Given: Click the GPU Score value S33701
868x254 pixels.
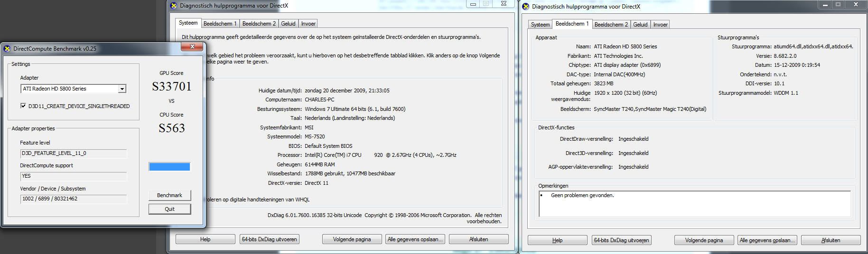Looking at the screenshot, I should 171,86.
